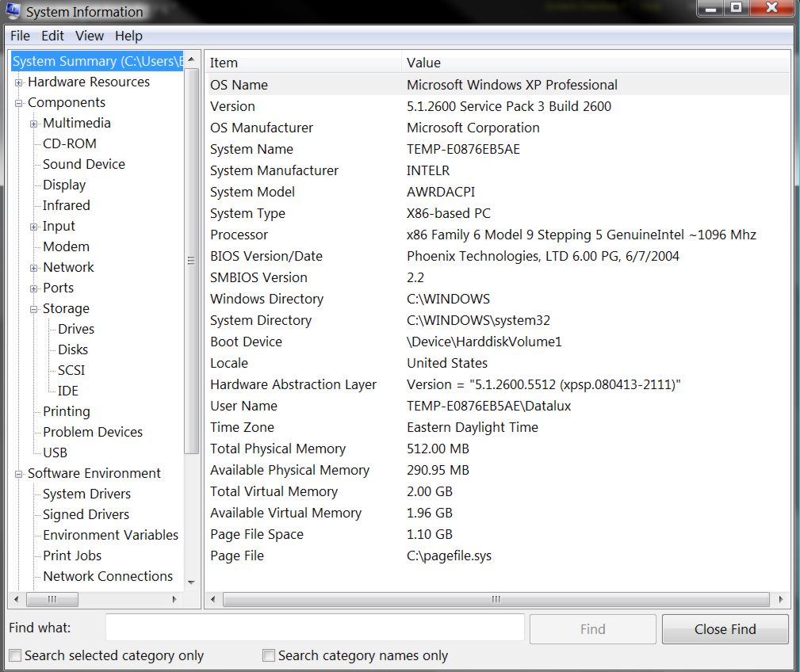Viewport: 800px width, 672px height.
Task: Focus the Find what input field
Action: click(x=315, y=627)
